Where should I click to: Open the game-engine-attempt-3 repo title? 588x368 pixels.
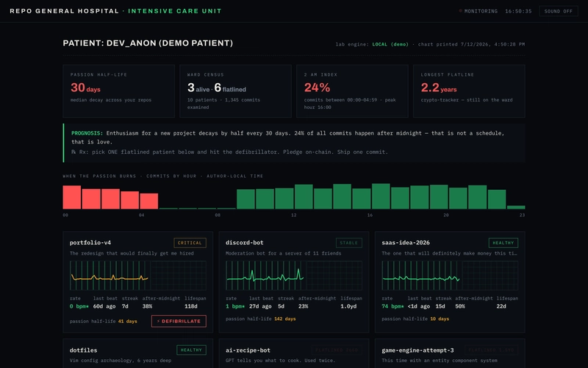click(x=417, y=350)
